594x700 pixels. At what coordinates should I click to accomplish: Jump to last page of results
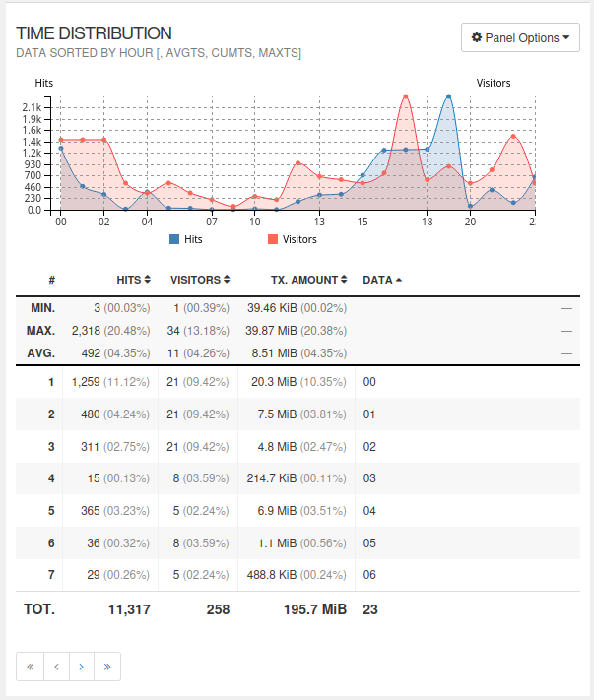pyautogui.click(x=106, y=667)
